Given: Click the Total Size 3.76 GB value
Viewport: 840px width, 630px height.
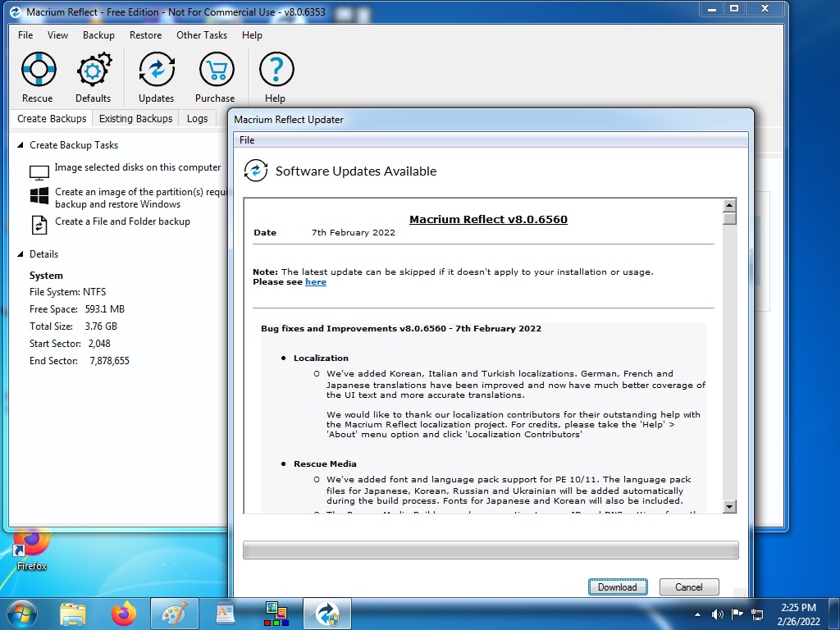Looking at the screenshot, I should point(101,326).
